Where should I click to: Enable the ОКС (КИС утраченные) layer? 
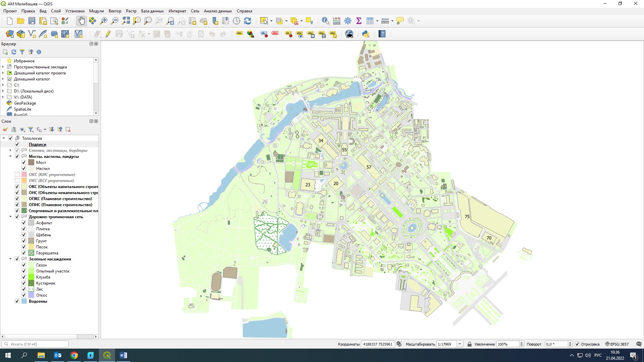[x=17, y=175]
